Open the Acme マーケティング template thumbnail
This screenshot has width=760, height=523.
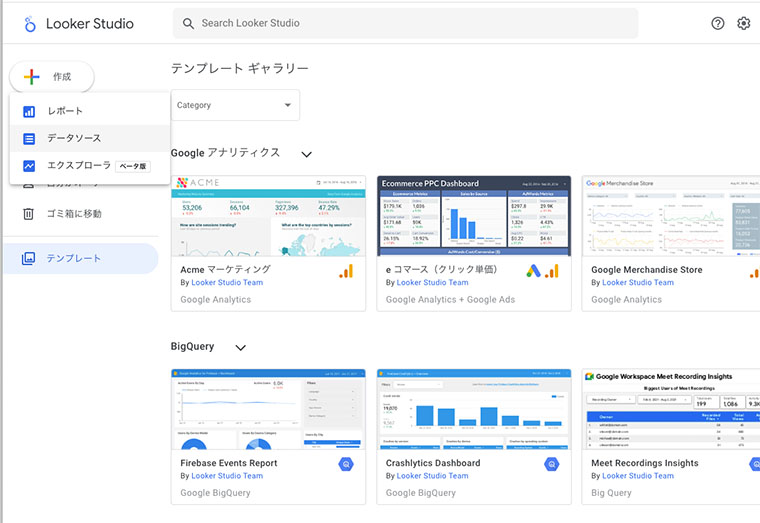(x=269, y=216)
